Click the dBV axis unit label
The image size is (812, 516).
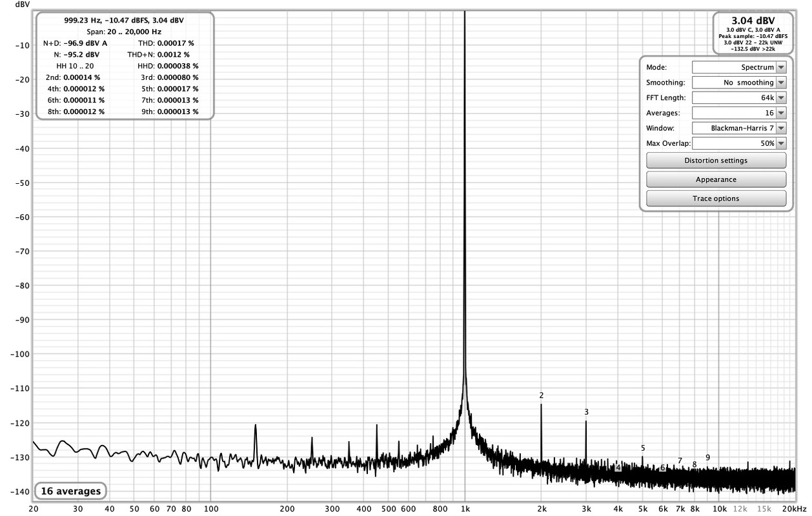pos(22,5)
